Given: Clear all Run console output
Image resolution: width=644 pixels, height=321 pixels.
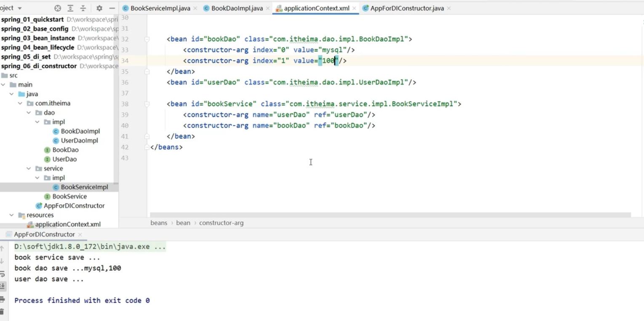Looking at the screenshot, I should click(2, 312).
